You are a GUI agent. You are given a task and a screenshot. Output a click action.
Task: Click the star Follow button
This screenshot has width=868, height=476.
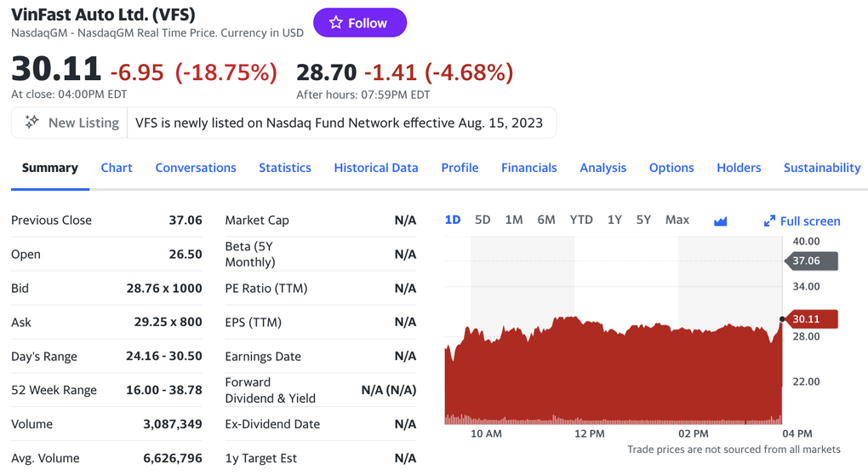click(359, 23)
